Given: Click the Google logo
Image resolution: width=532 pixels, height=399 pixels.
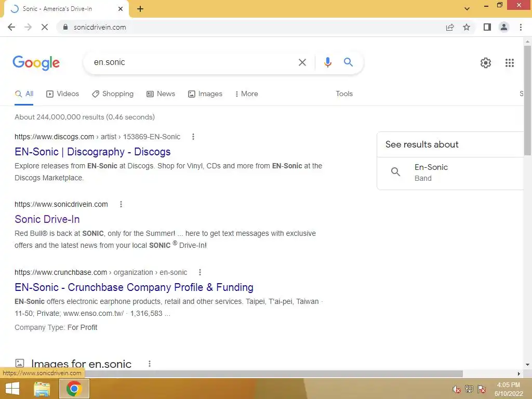Looking at the screenshot, I should pos(36,63).
